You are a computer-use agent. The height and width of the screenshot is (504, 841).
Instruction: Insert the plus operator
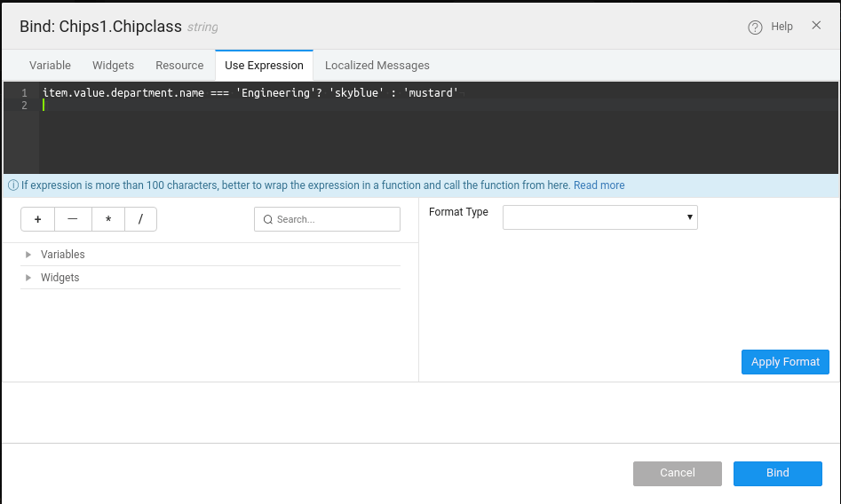[37, 219]
